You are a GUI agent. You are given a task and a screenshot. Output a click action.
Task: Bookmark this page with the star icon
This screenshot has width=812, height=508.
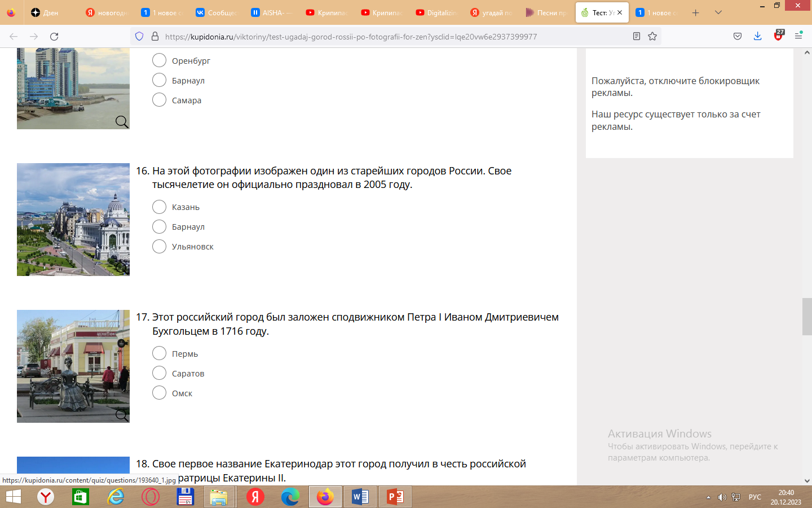click(x=652, y=37)
